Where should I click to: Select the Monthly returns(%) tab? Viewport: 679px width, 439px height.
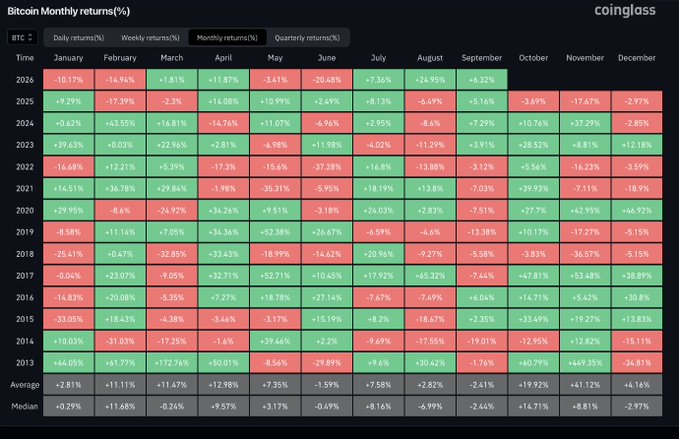[227, 38]
